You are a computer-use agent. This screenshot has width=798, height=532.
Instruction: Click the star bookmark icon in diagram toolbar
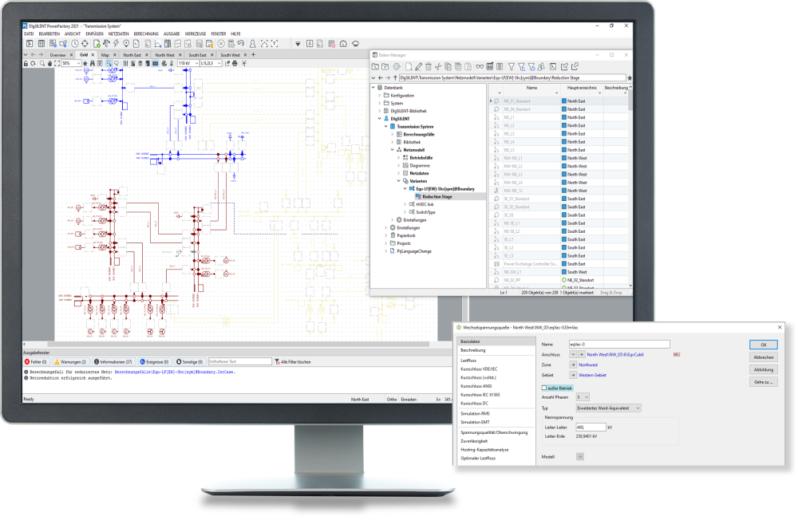pyautogui.click(x=85, y=63)
